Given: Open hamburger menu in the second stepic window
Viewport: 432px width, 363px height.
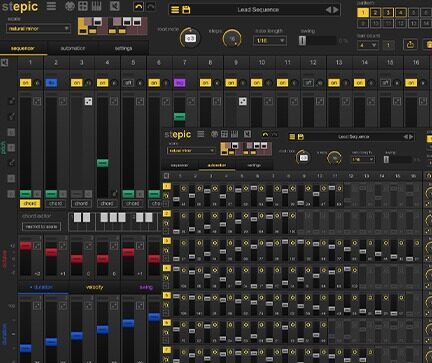Looking at the screenshot, I should [x=201, y=134].
